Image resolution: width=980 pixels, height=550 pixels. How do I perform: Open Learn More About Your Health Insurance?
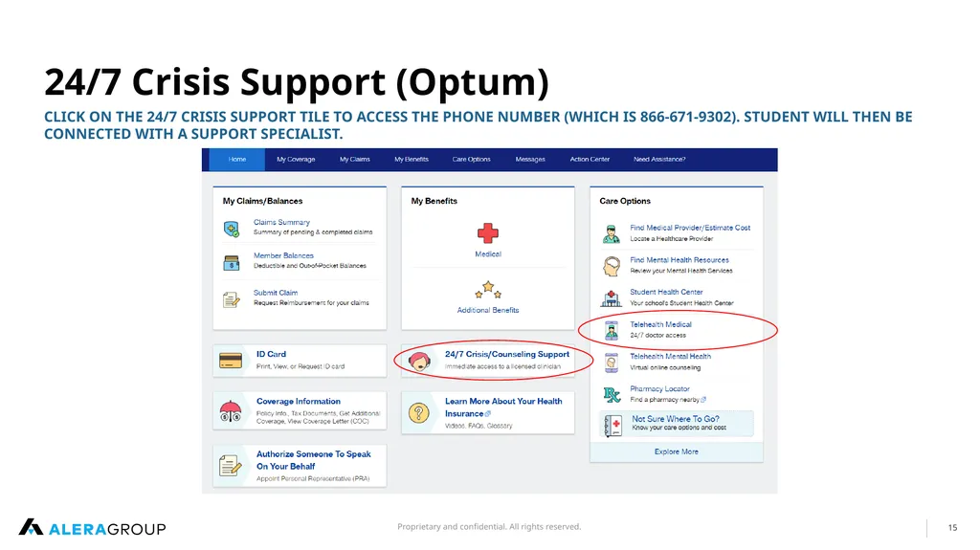click(x=503, y=407)
